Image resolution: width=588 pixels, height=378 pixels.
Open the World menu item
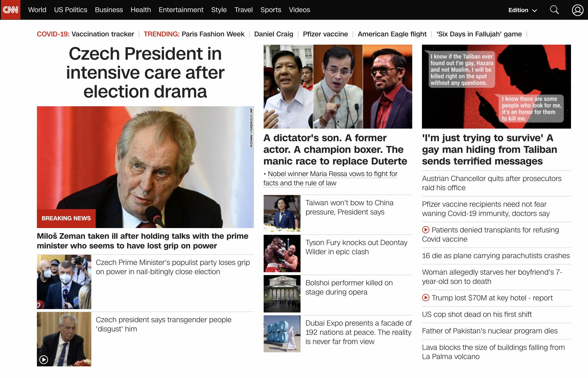pyautogui.click(x=37, y=10)
